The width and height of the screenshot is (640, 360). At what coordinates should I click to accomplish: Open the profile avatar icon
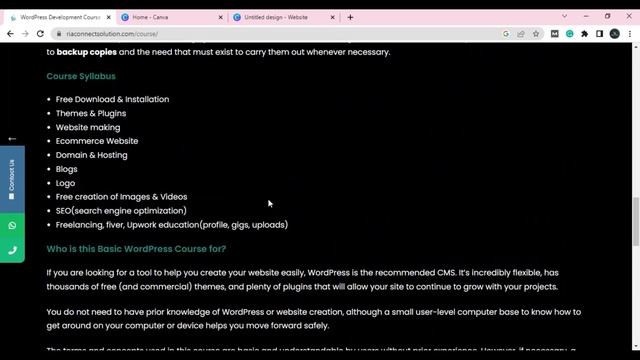pyautogui.click(x=615, y=34)
